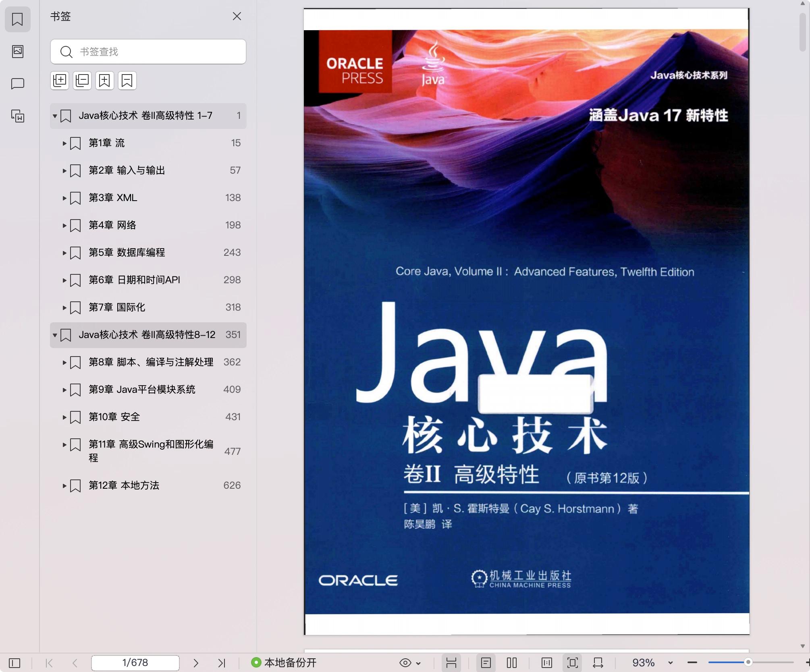Click page number 362 of 第8章
810x672 pixels.
232,362
